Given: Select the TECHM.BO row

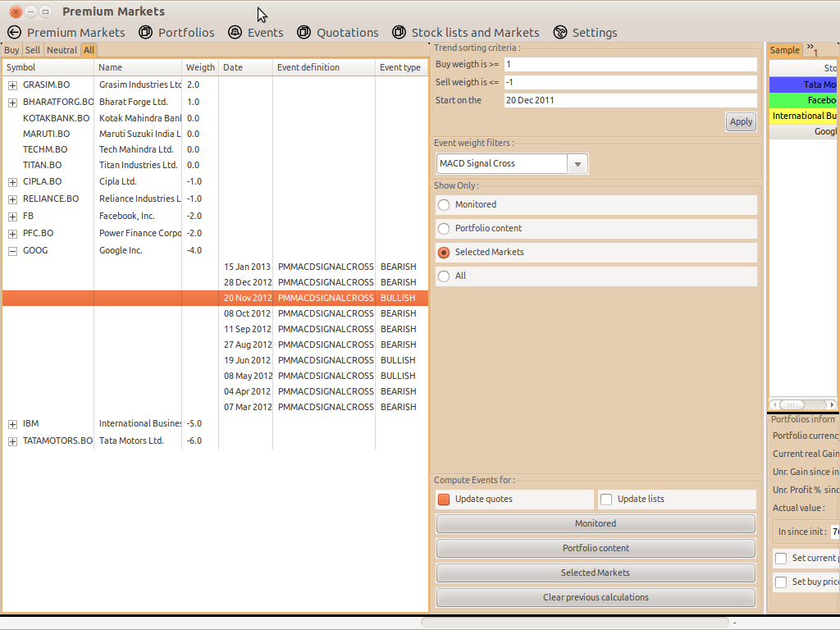Looking at the screenshot, I should 216,149.
